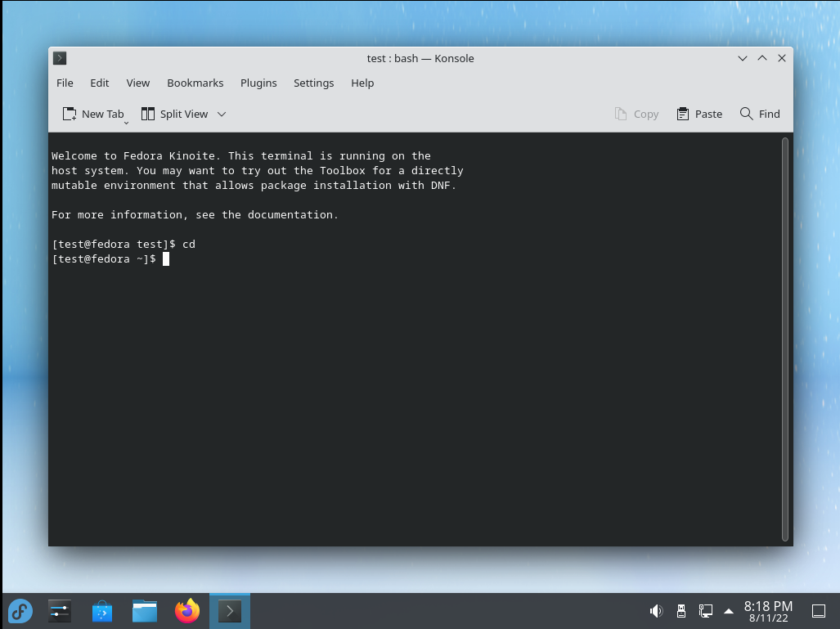Open the Edit menu

99,83
